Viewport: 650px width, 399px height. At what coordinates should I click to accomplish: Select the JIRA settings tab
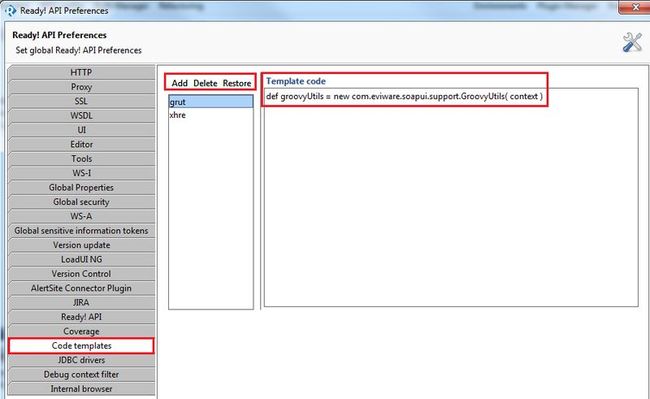81,302
